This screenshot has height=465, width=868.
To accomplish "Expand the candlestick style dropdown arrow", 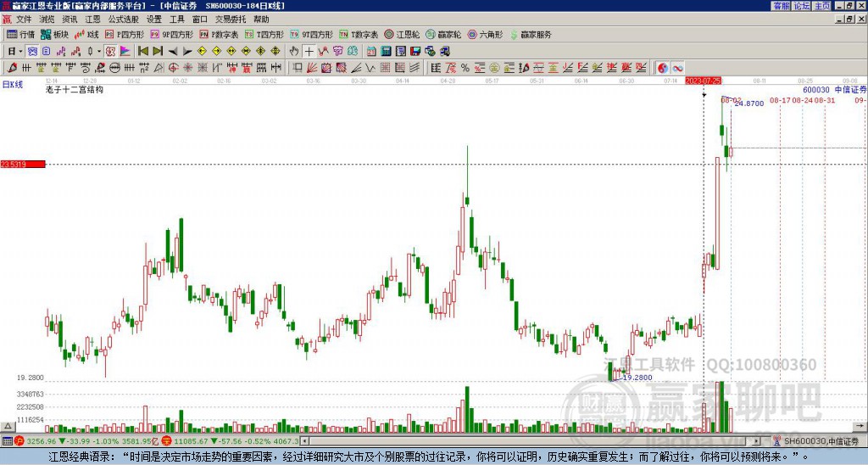I will 99,52.
